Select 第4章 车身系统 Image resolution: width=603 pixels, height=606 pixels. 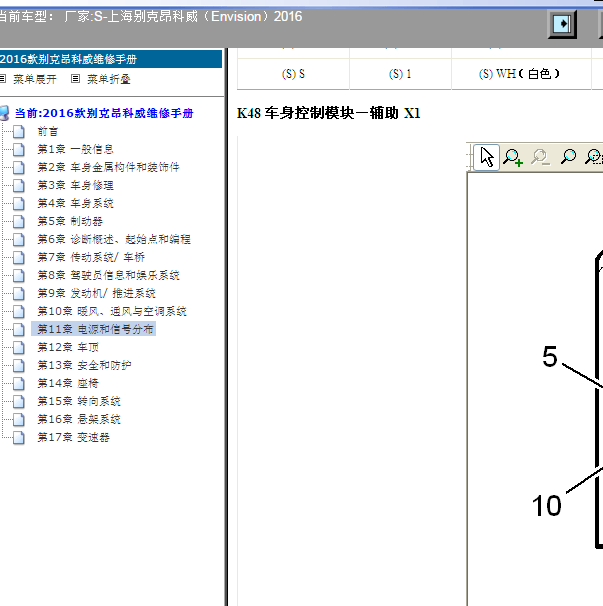[75, 203]
